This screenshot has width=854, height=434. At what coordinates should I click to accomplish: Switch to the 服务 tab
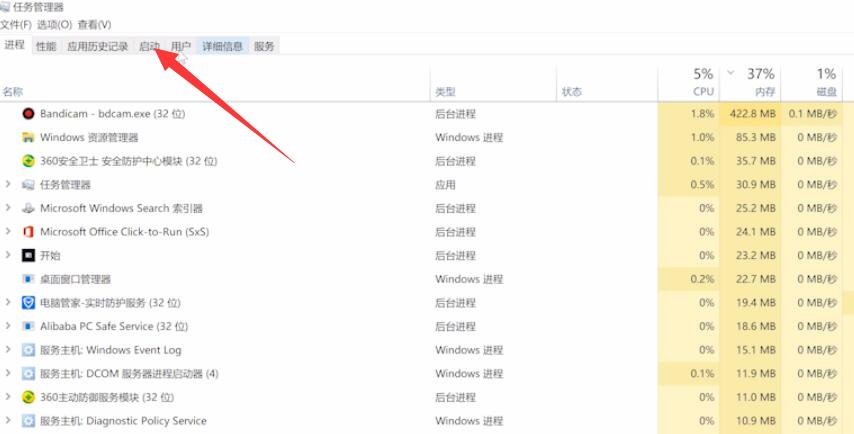click(264, 46)
